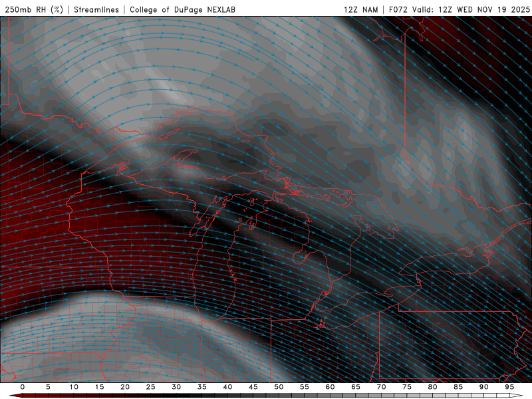Click the colorbar label '0'
This screenshot has width=532, height=399.
point(23,387)
